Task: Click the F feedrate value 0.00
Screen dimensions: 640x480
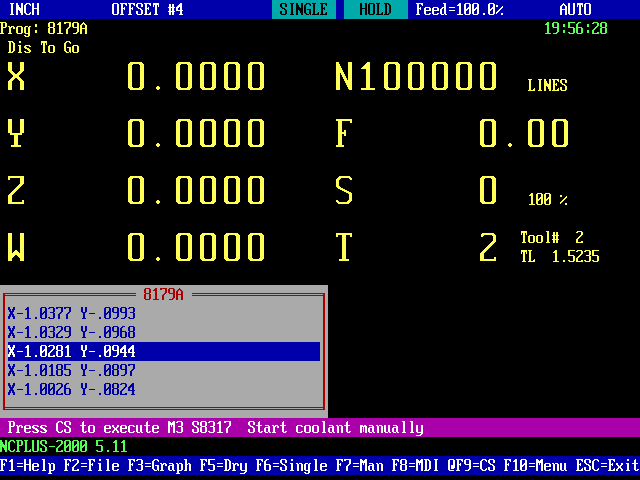Action: tap(524, 133)
